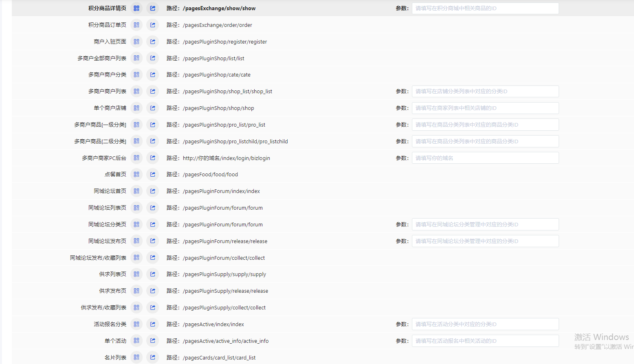Click parameter field for 同城论坛发布页

click(x=485, y=241)
